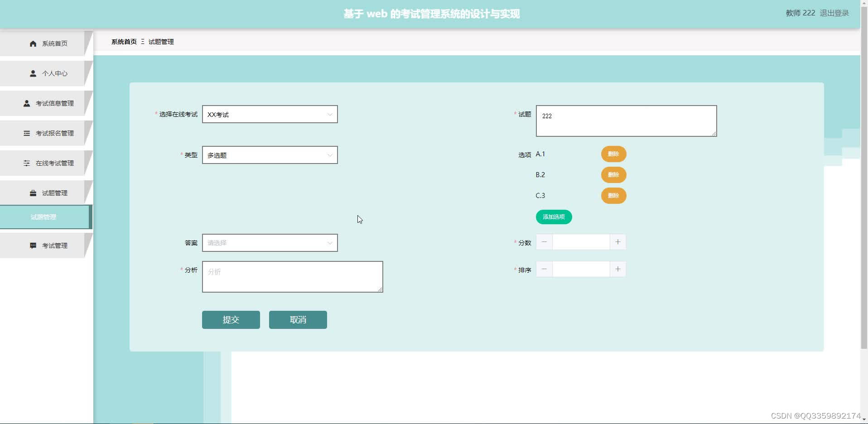Click the chevron arrow of 答案 select

coord(330,243)
